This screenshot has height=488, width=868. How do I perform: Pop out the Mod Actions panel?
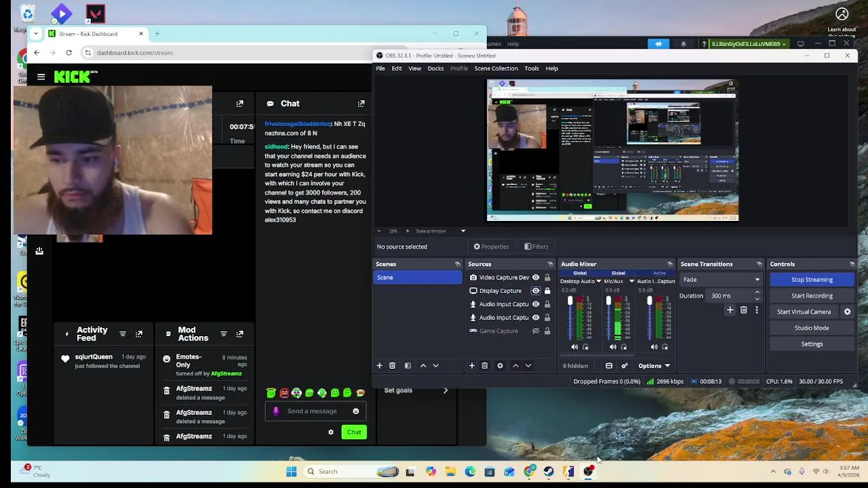pyautogui.click(x=239, y=334)
